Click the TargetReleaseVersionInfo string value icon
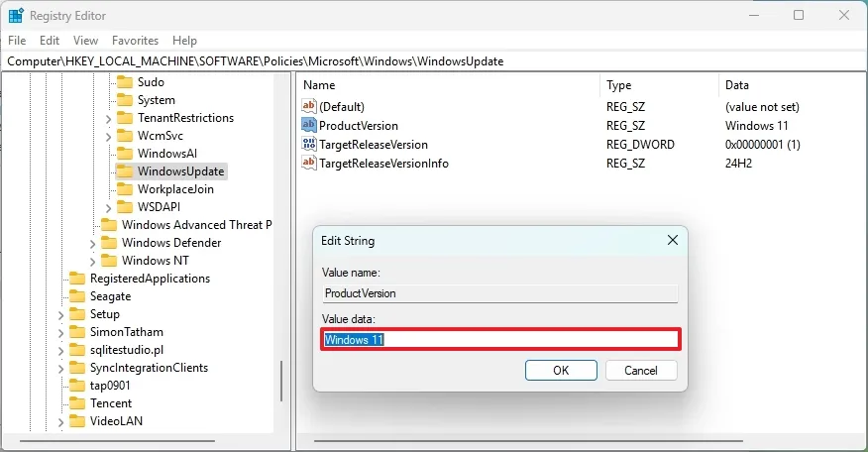This screenshot has height=452, width=868. coord(309,163)
